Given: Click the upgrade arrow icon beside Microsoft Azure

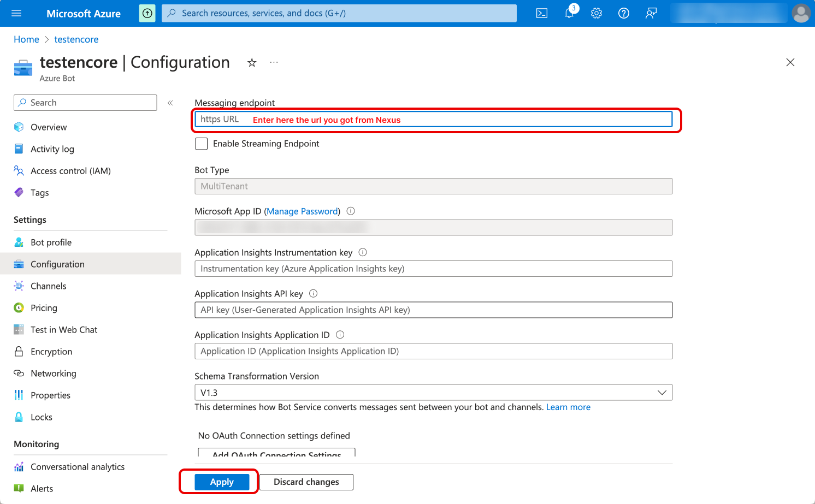Looking at the screenshot, I should tap(147, 13).
